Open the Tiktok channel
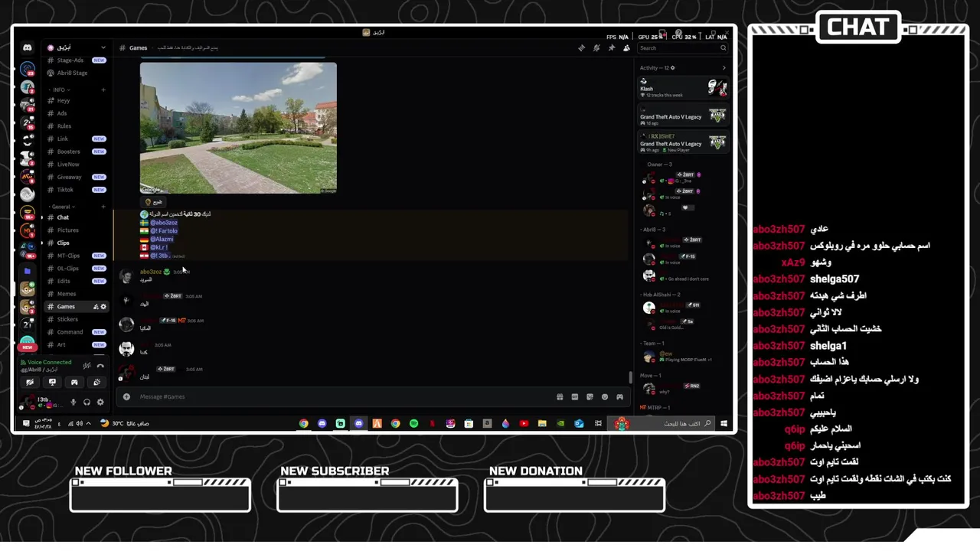The height and width of the screenshot is (551, 980). pyautogui.click(x=77, y=190)
